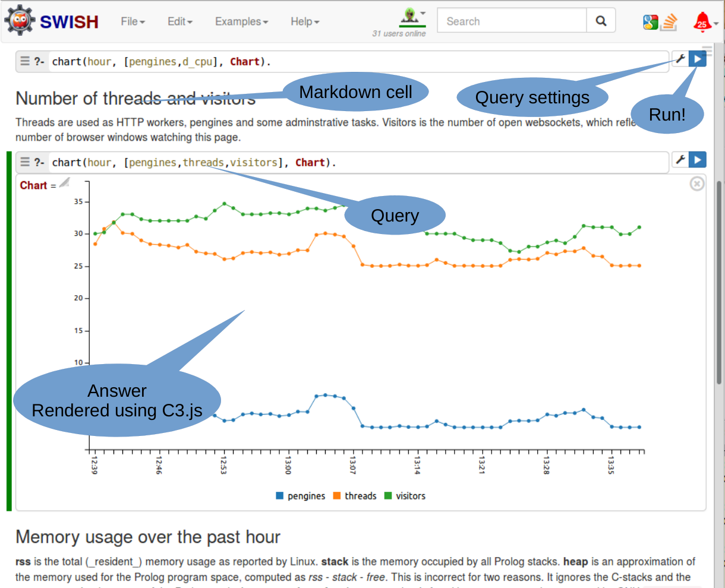The image size is (725, 588).
Task: Focus the Search input field
Action: click(x=512, y=21)
